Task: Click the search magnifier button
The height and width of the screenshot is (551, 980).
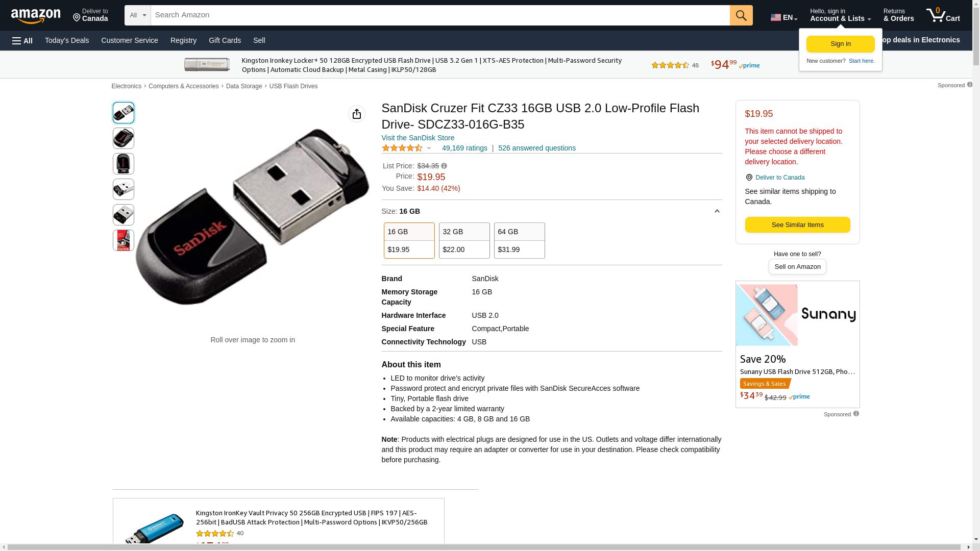Action: [741, 15]
